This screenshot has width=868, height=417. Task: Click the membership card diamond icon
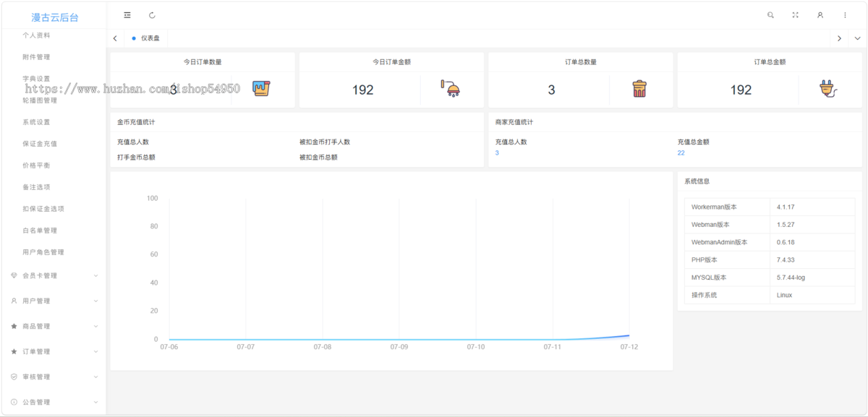point(14,275)
